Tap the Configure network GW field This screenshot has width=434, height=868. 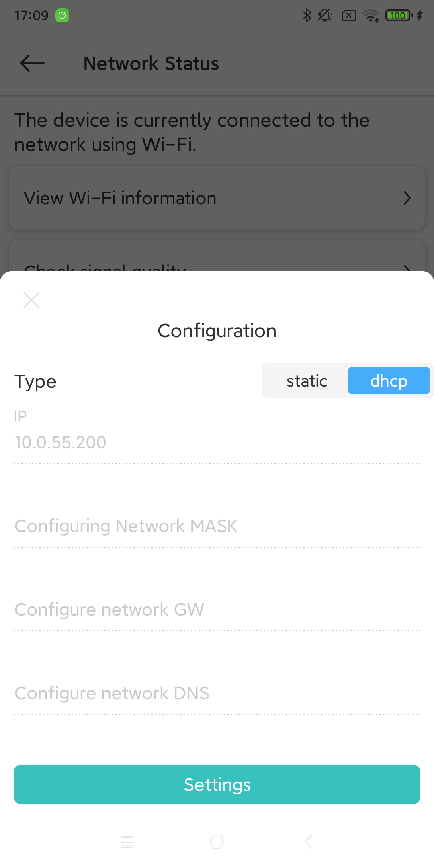tap(217, 610)
